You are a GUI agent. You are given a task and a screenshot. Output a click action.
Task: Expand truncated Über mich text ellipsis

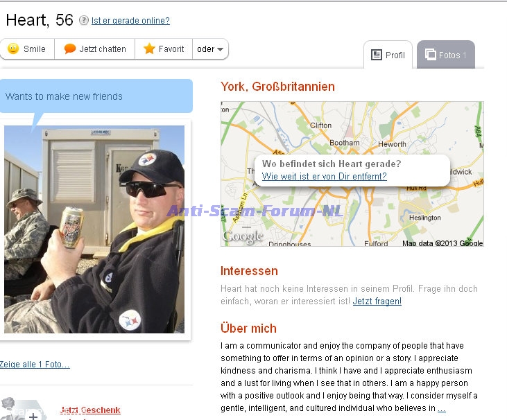pyautogui.click(x=442, y=409)
